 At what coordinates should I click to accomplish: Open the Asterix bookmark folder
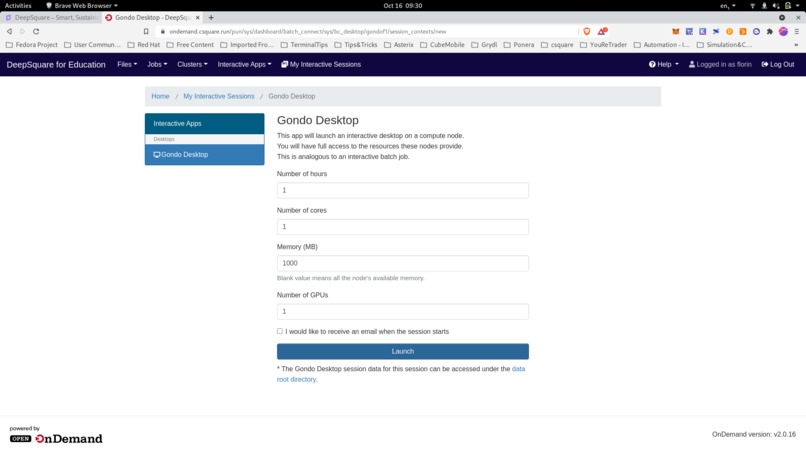click(398, 45)
